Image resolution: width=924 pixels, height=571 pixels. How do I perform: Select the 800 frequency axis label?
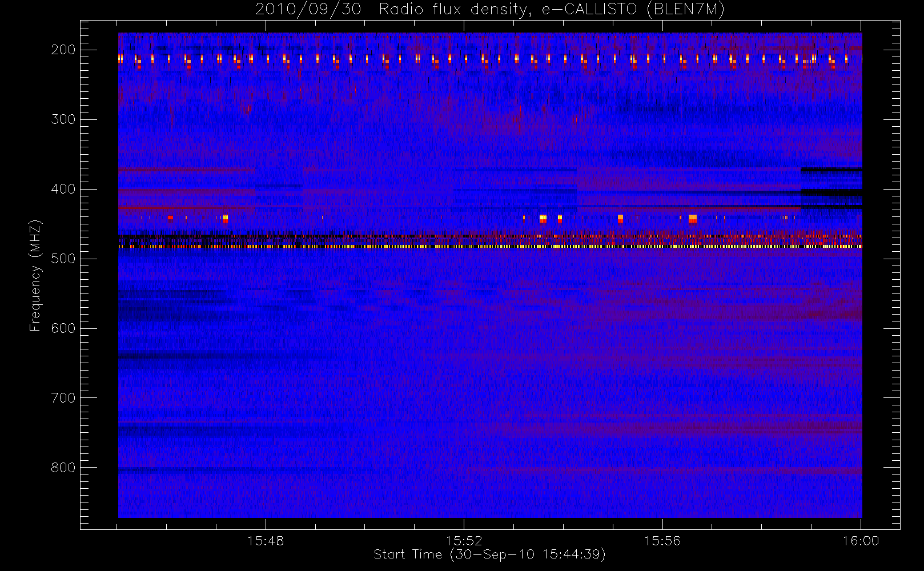click(x=63, y=468)
